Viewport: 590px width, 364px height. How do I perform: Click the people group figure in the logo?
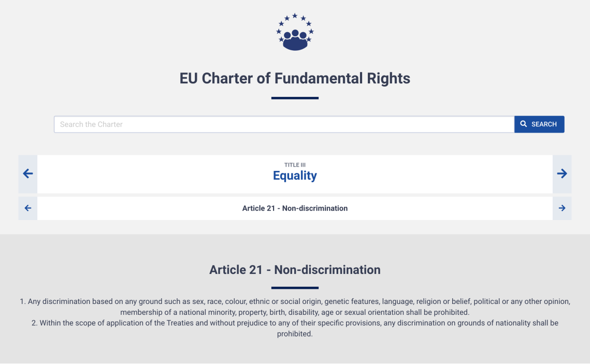[295, 40]
